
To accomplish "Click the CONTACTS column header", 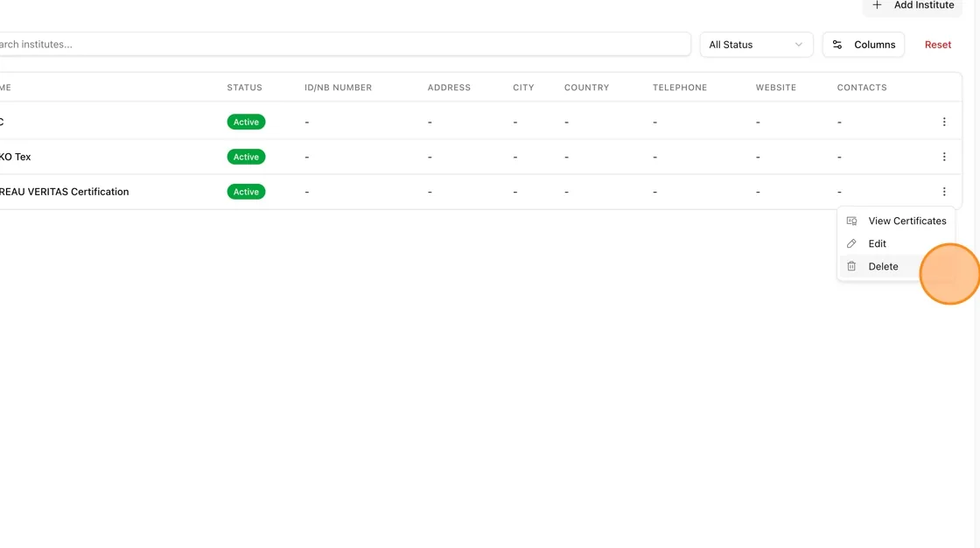I will tap(862, 88).
